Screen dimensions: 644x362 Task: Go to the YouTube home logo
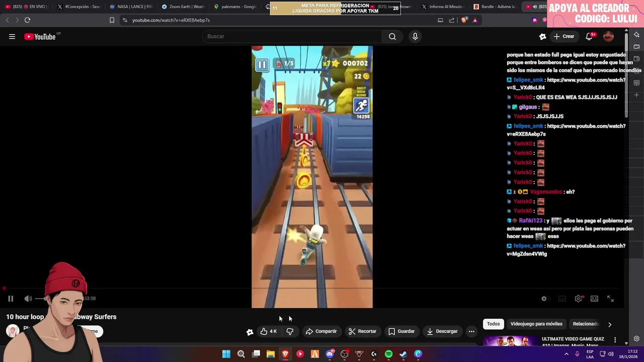(x=40, y=36)
